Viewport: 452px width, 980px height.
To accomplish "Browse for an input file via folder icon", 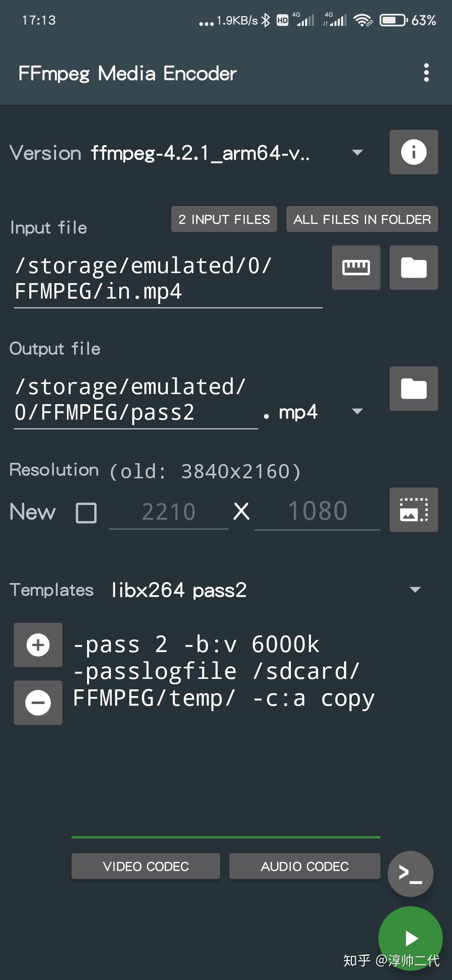I will click(413, 268).
